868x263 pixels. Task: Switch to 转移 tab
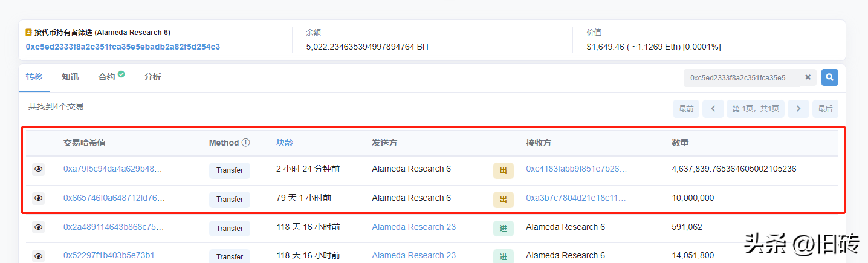tap(34, 77)
